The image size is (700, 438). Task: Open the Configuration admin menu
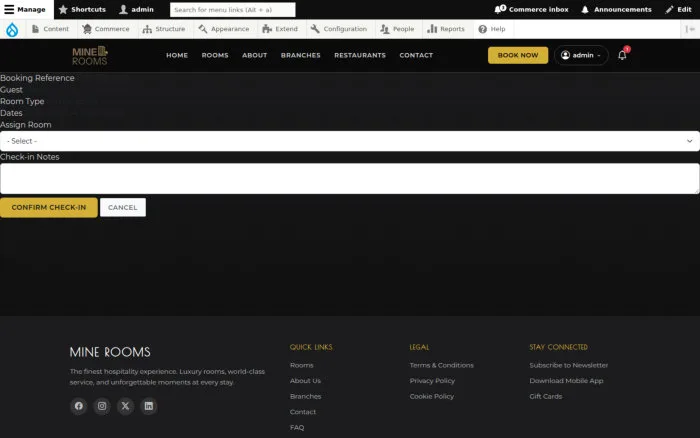pos(339,29)
